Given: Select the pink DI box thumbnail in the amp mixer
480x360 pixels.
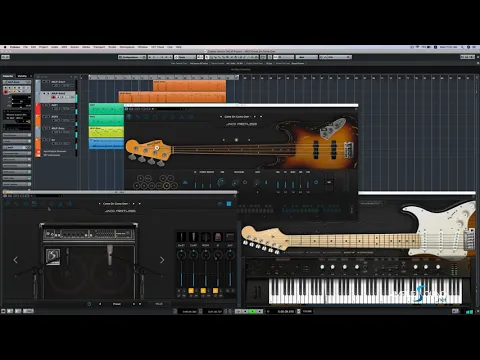Looking at the screenshot, I should 218,237.
